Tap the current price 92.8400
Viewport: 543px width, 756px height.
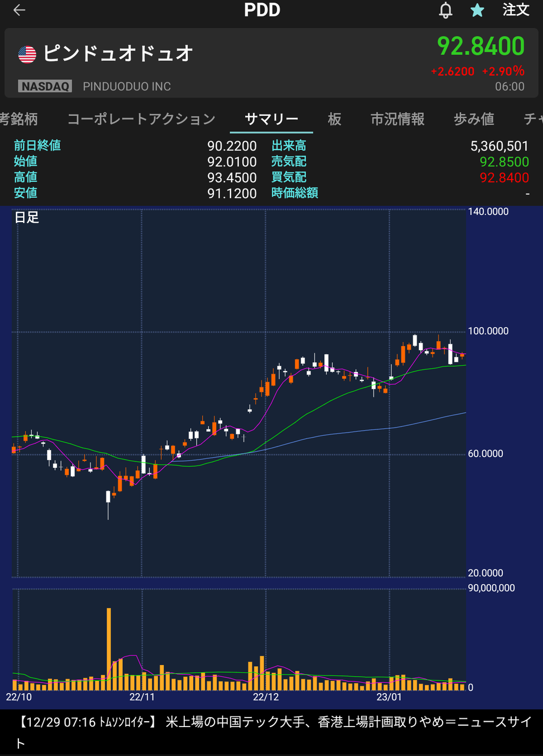[x=481, y=46]
